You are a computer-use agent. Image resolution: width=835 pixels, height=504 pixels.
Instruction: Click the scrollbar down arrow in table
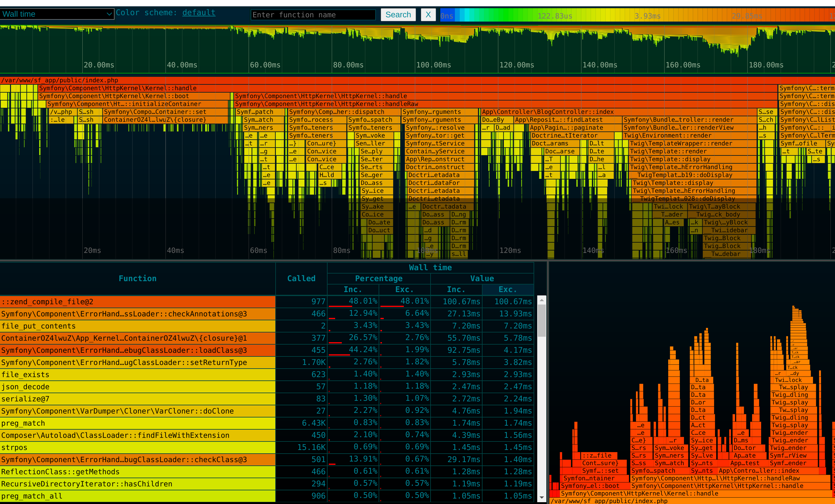coord(541,498)
